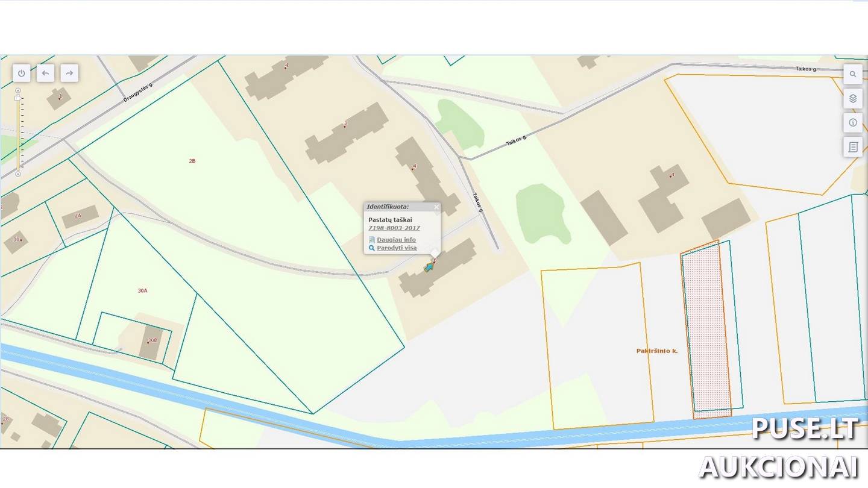
Task: Open the map layers panel
Action: pyautogui.click(x=853, y=98)
